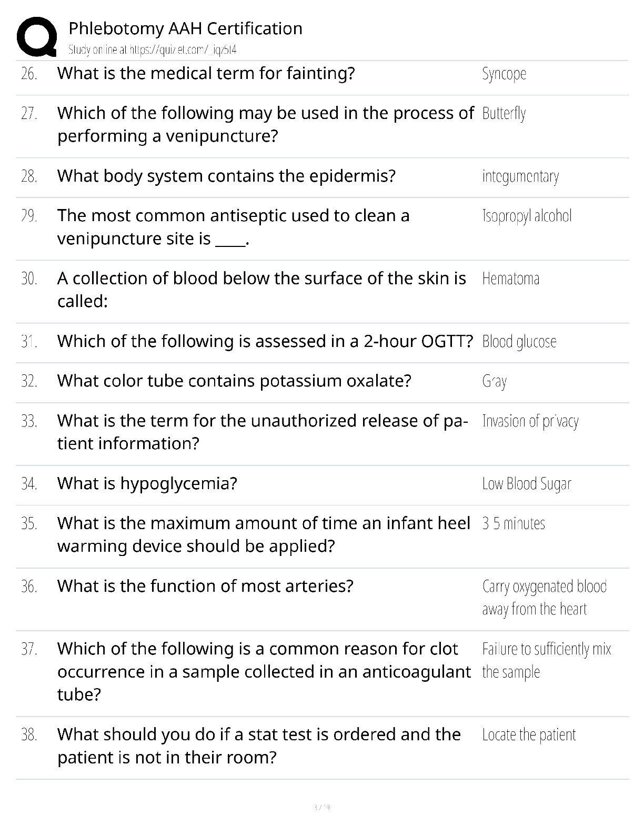The image size is (644, 834).
Task: Select the venipuncture question 27 text
Action: 265,125
